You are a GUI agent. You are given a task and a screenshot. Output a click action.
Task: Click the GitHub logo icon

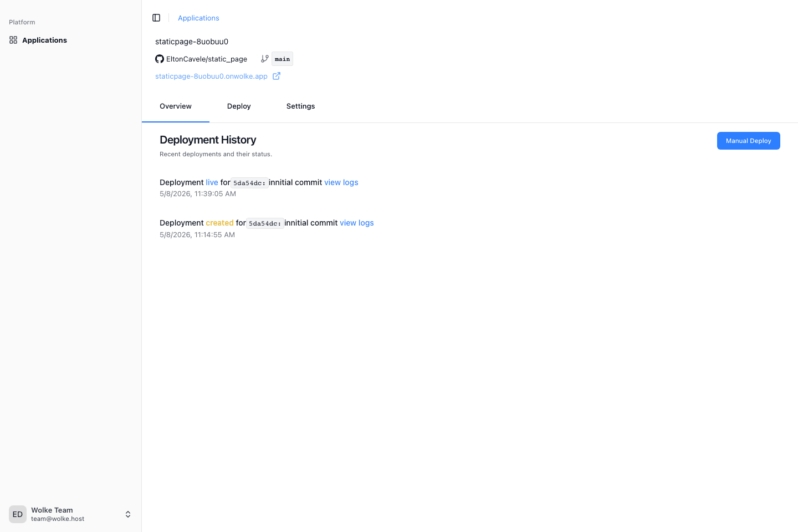click(160, 59)
